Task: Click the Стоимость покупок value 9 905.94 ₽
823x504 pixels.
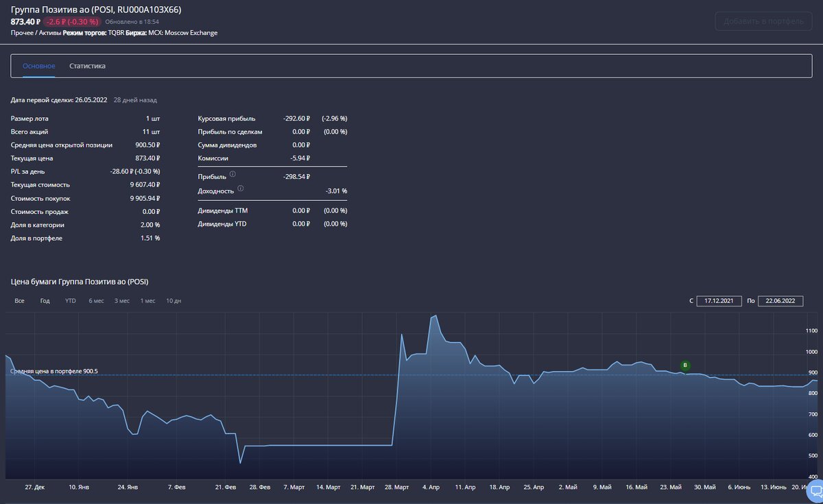Action: click(x=145, y=198)
